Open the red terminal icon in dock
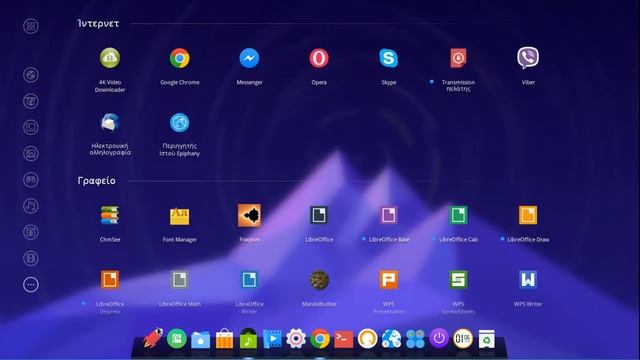This screenshot has height=360, width=640. (344, 339)
